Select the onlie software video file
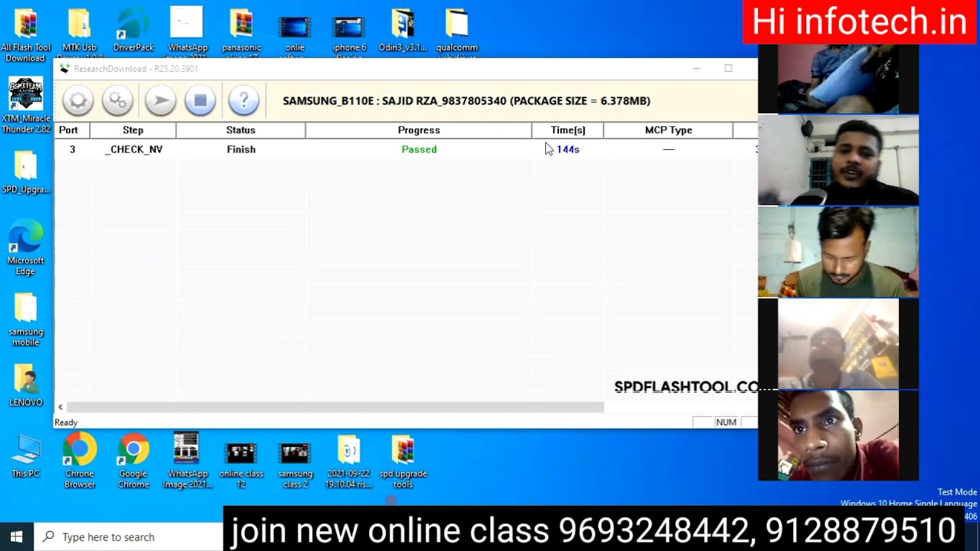The height and width of the screenshot is (551, 980). (295, 34)
